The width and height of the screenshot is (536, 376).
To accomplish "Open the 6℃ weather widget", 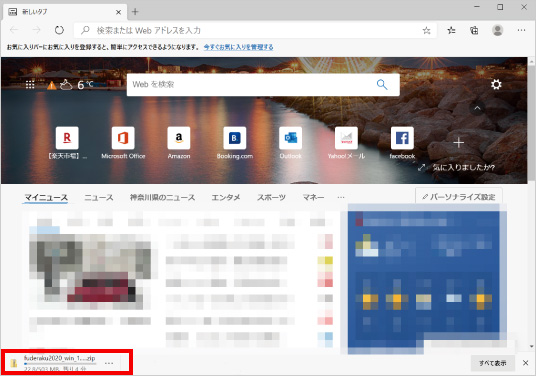I will tap(76, 84).
